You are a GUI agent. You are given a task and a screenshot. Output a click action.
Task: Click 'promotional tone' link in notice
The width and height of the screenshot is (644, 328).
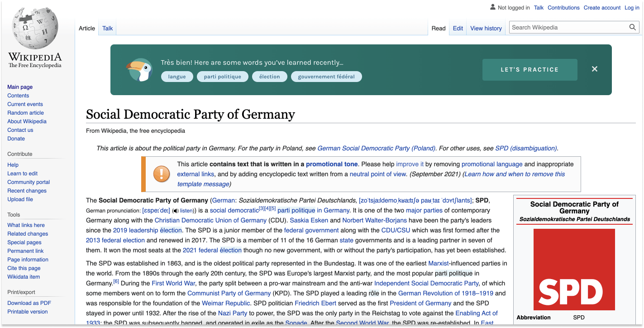click(332, 164)
